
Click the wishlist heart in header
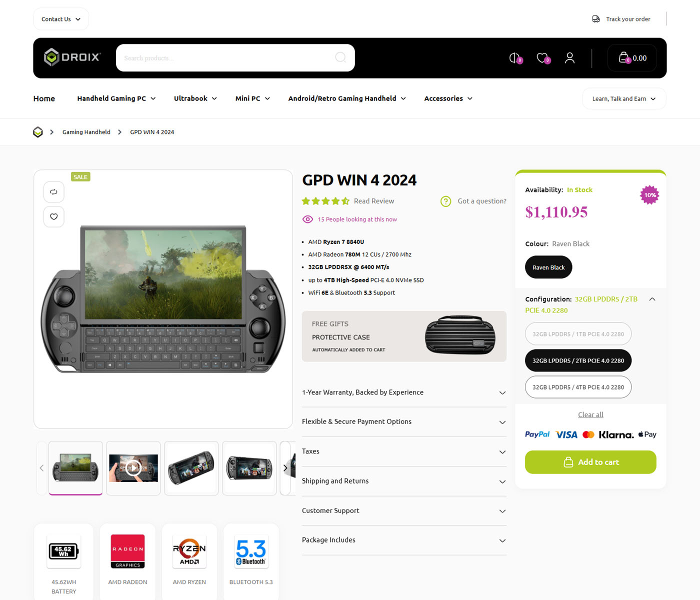click(543, 58)
